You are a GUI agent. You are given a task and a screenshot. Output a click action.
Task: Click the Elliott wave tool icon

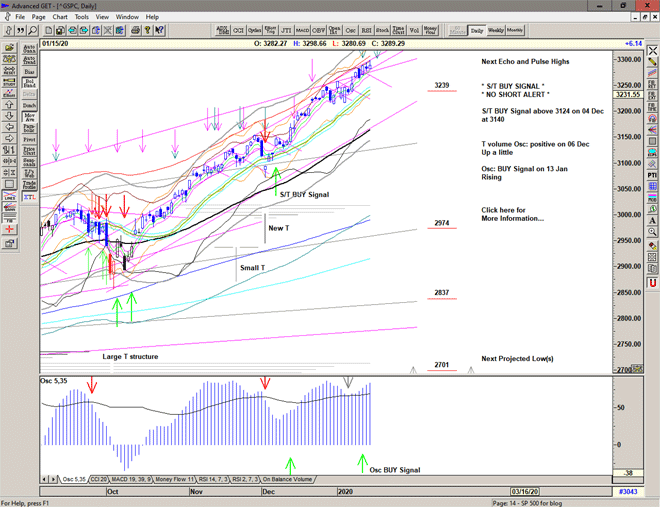(9, 93)
